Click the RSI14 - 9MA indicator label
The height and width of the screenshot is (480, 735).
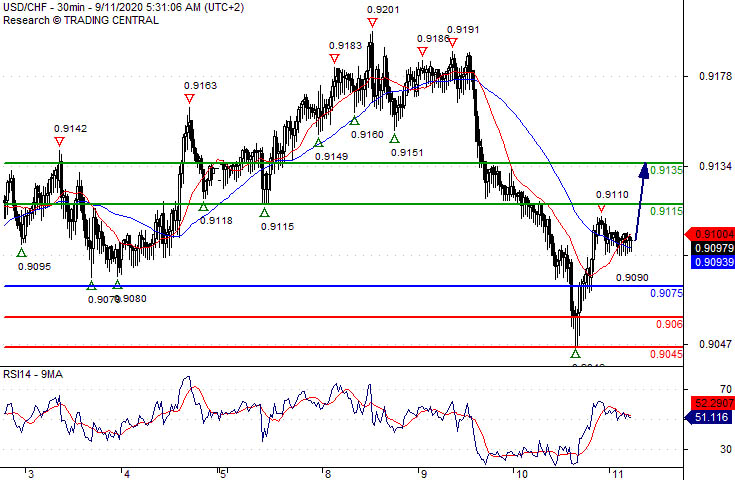click(33, 374)
